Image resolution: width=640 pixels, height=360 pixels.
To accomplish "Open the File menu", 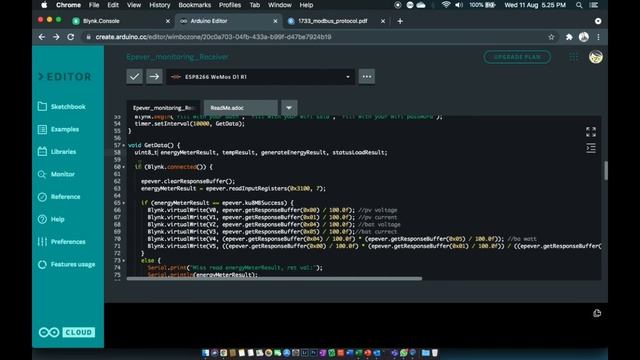I will point(94,5).
